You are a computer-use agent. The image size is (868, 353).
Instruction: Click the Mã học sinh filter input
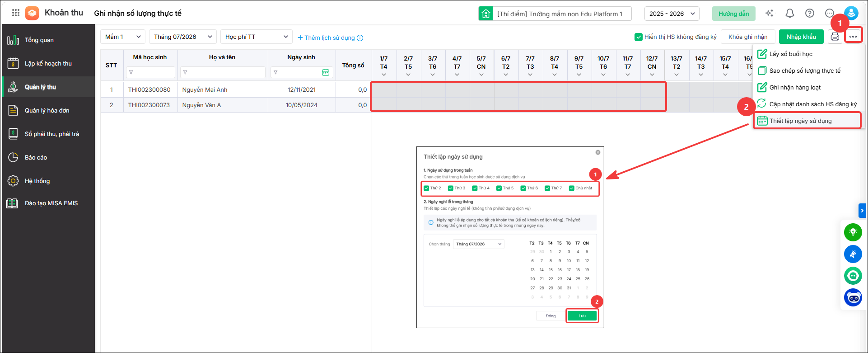click(x=150, y=72)
